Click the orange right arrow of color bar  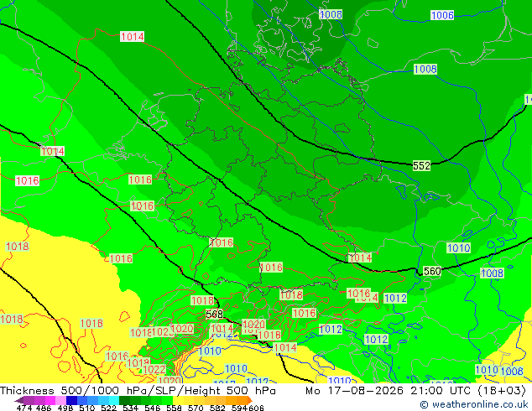[250, 400]
